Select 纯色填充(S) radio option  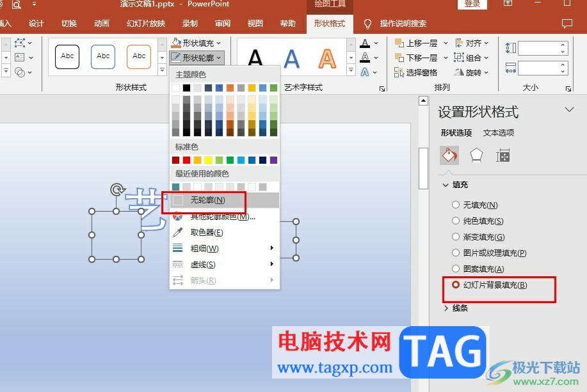[x=456, y=221]
